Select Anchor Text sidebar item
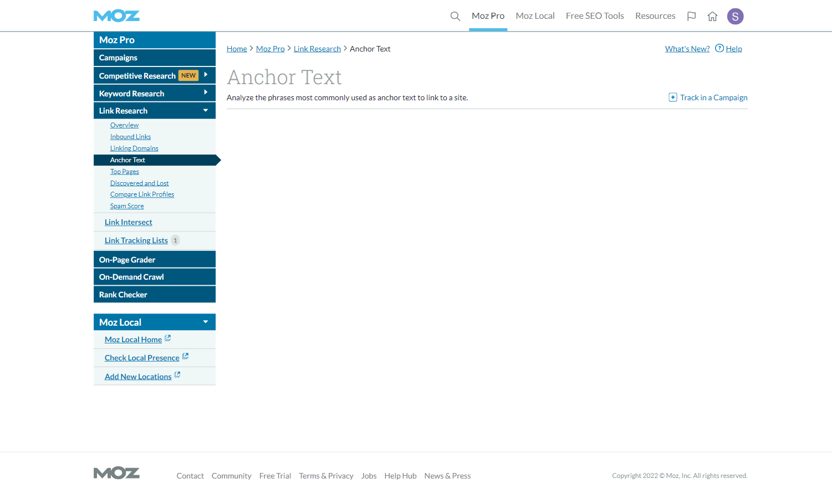832x504 pixels. click(x=155, y=160)
